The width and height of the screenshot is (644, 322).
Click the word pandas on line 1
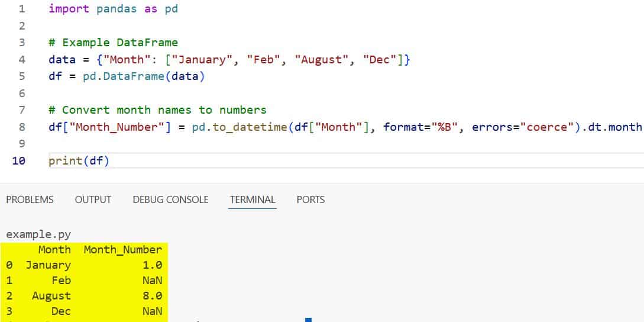click(x=116, y=9)
